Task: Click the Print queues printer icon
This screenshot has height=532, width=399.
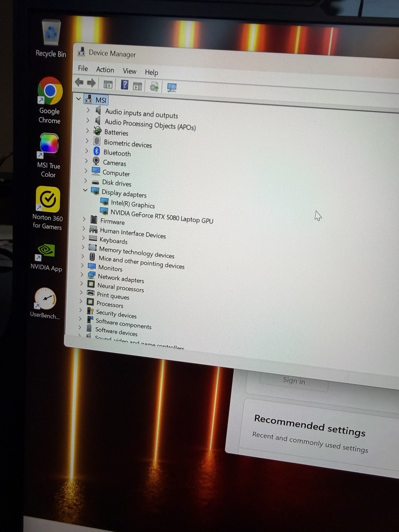Action: point(90,293)
